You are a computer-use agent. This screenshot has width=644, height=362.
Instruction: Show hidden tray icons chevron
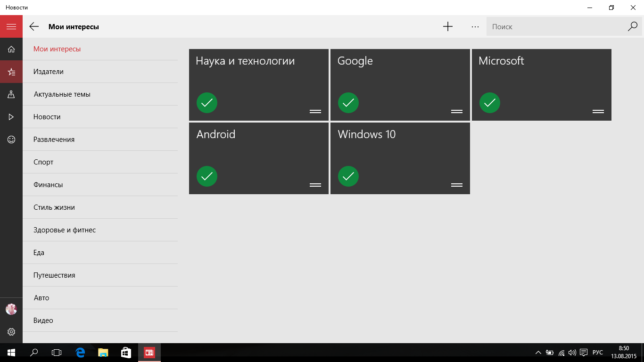[538, 353]
